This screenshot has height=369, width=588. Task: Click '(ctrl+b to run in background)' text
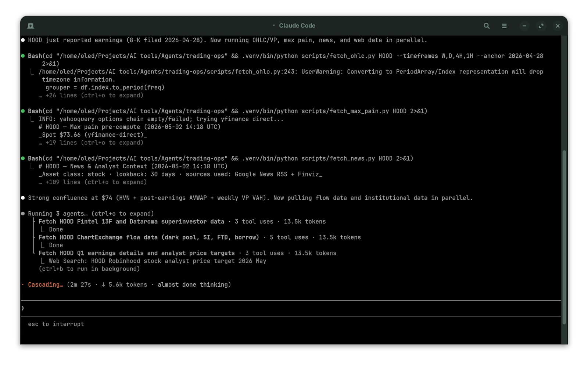click(x=89, y=269)
